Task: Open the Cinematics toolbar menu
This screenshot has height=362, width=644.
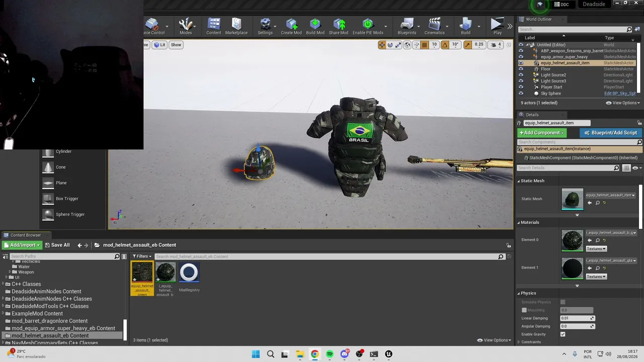Action: click(435, 26)
